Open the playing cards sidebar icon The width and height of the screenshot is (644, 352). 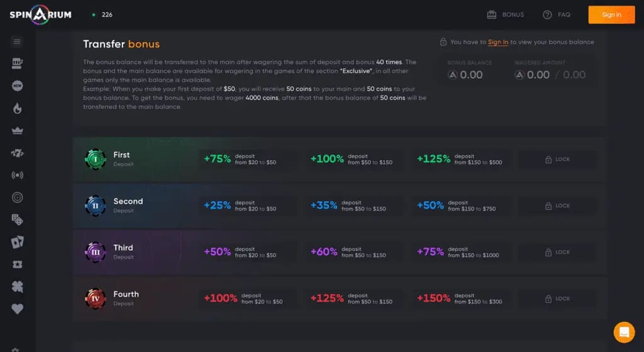(x=17, y=242)
